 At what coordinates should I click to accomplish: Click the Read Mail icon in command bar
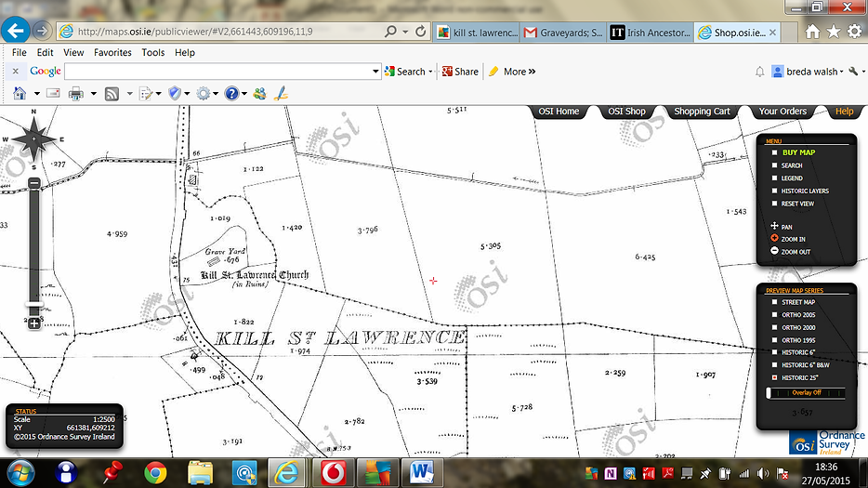pyautogui.click(x=53, y=93)
